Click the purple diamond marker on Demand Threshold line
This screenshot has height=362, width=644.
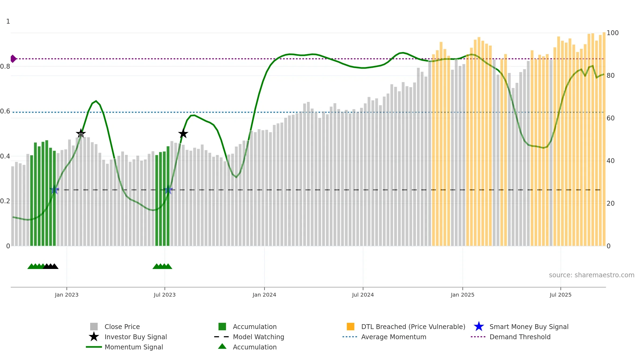point(13,59)
